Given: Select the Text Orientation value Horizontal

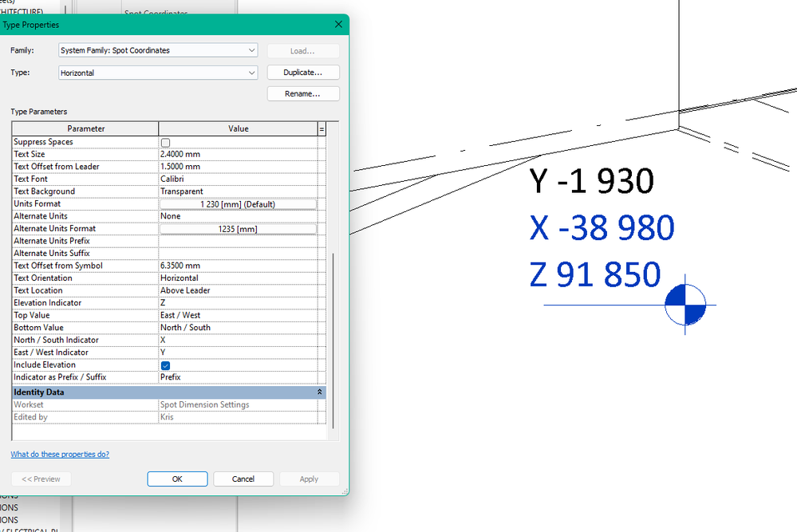Looking at the screenshot, I should coord(238,278).
